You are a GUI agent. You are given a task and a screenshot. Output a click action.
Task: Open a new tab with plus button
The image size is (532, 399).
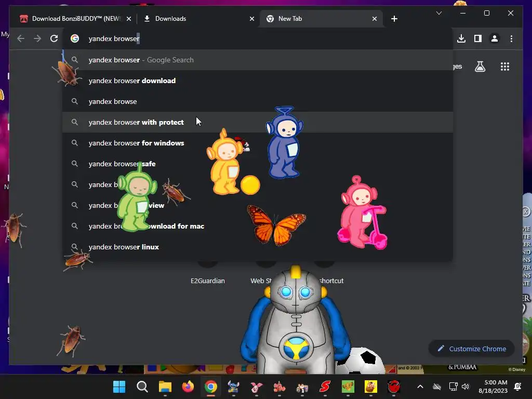click(x=394, y=19)
